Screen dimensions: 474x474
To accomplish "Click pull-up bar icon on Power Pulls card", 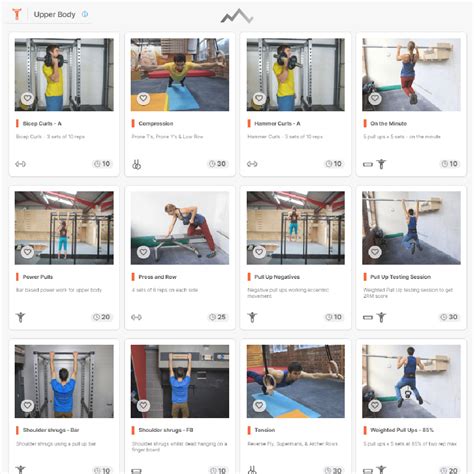I will (x=21, y=317).
